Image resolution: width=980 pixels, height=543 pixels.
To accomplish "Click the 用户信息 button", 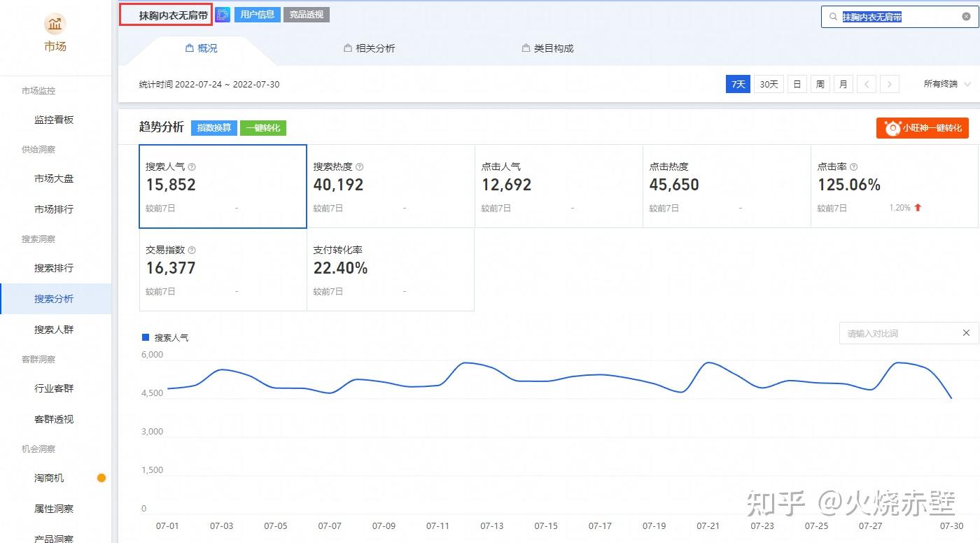I will pyautogui.click(x=257, y=14).
